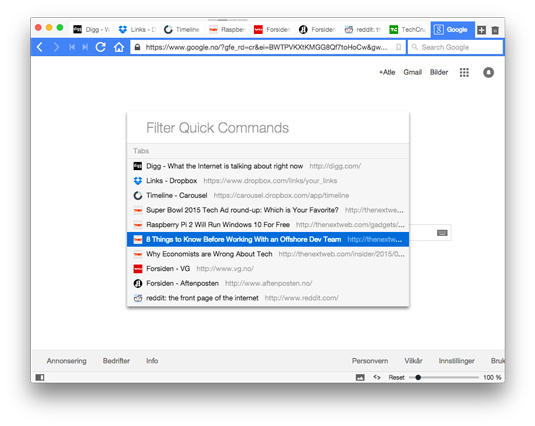
Task: Open the Google apps grid
Action: 464,72
